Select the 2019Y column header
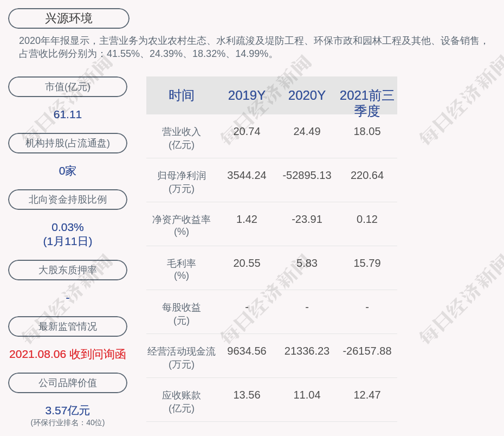Viewport: 504px width, 436px height. click(x=247, y=95)
